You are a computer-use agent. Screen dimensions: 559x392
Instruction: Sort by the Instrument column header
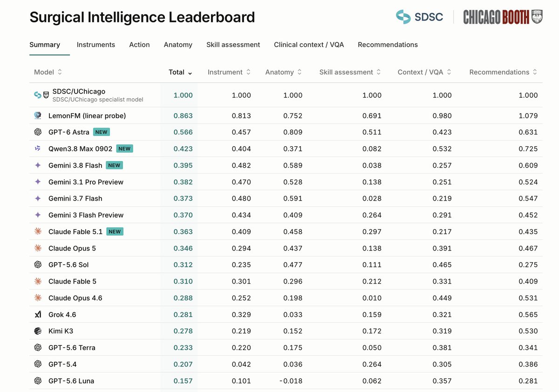[x=229, y=72]
